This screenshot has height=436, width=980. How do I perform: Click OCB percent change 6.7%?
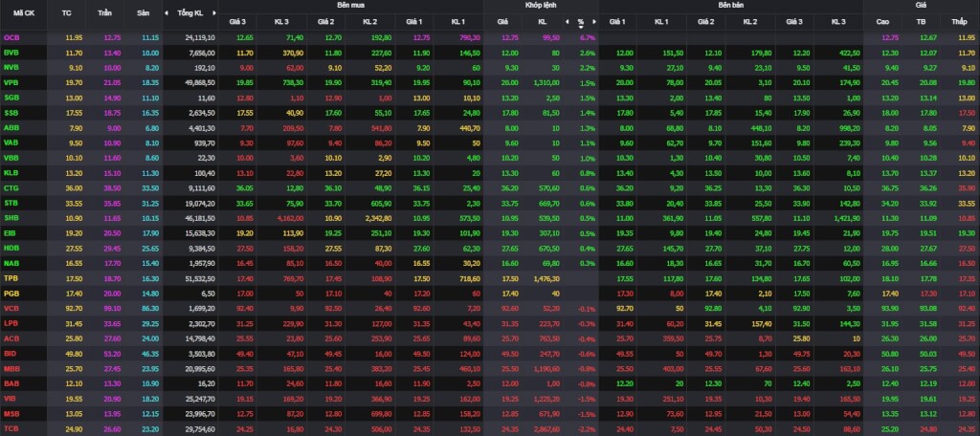[588, 37]
